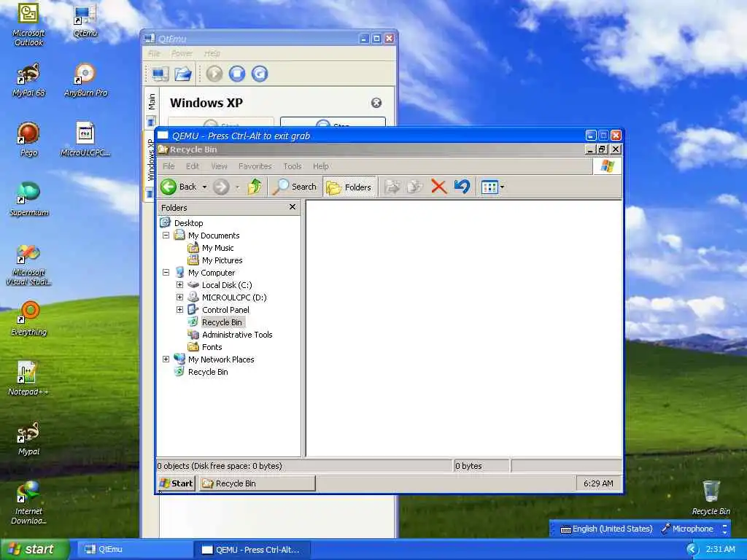Image resolution: width=747 pixels, height=560 pixels.
Task: Toggle the Folders pane button
Action: 349,187
